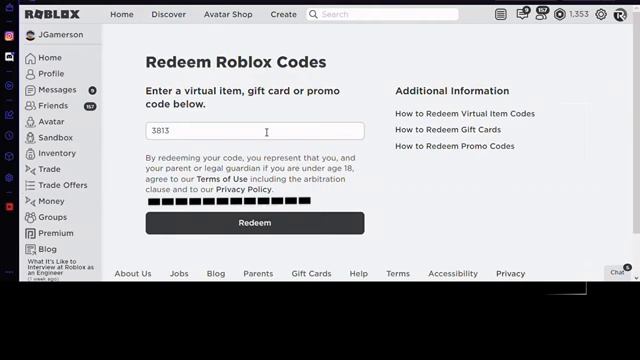The height and width of the screenshot is (360, 640).
Task: Open Trade Offers in the sidebar
Action: click(56, 185)
